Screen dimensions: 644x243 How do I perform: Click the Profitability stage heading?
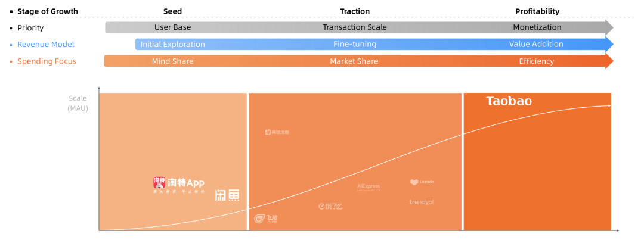click(537, 11)
